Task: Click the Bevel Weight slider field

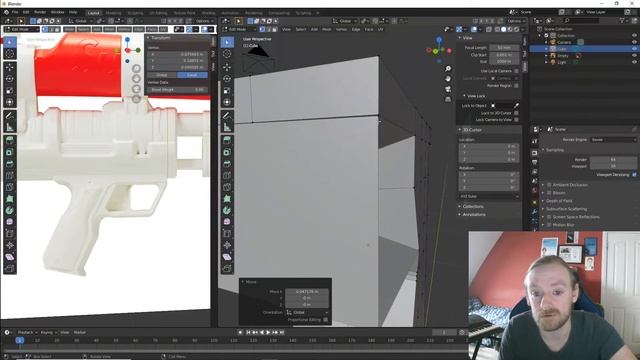Action: [177, 89]
